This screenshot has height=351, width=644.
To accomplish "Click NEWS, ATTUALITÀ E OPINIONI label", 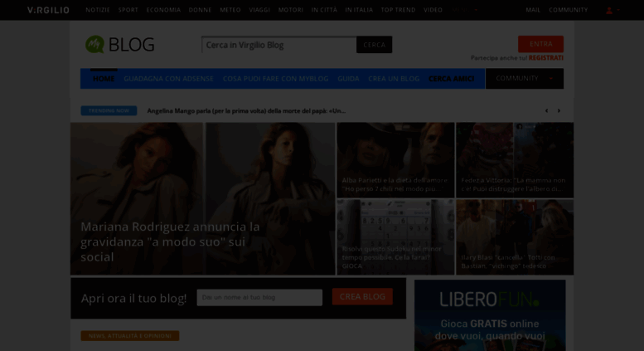I will pyautogui.click(x=130, y=336).
